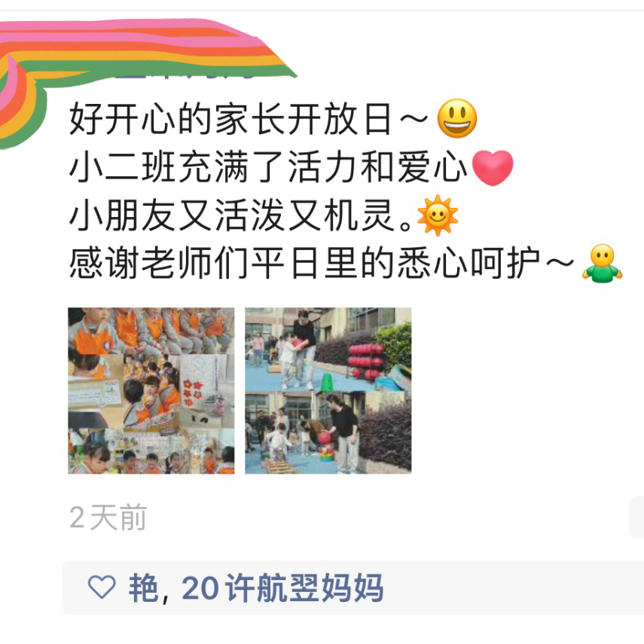Screen dimensions: 644x644
Task: Click the 2天前 timestamp
Action: pyautogui.click(x=108, y=517)
